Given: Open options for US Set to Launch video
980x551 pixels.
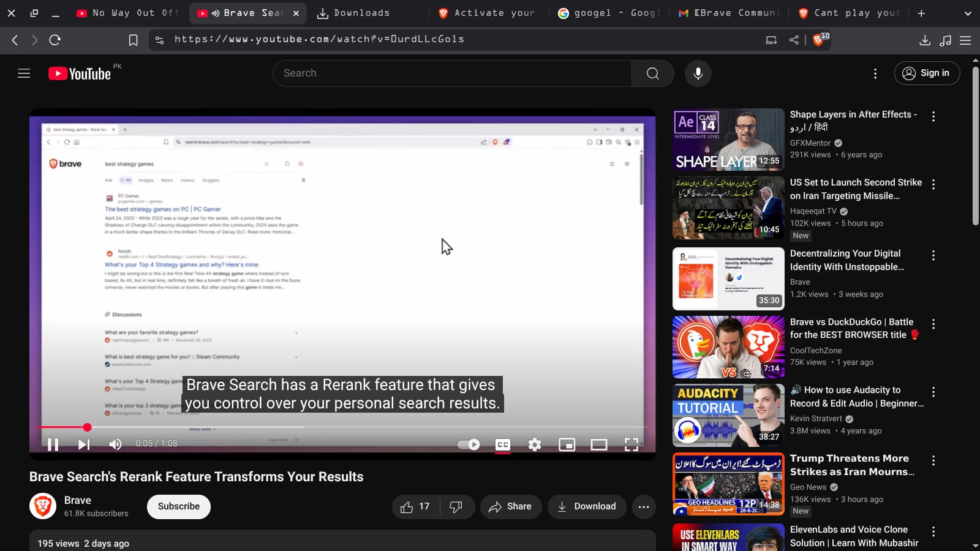Looking at the screenshot, I should coord(933,184).
